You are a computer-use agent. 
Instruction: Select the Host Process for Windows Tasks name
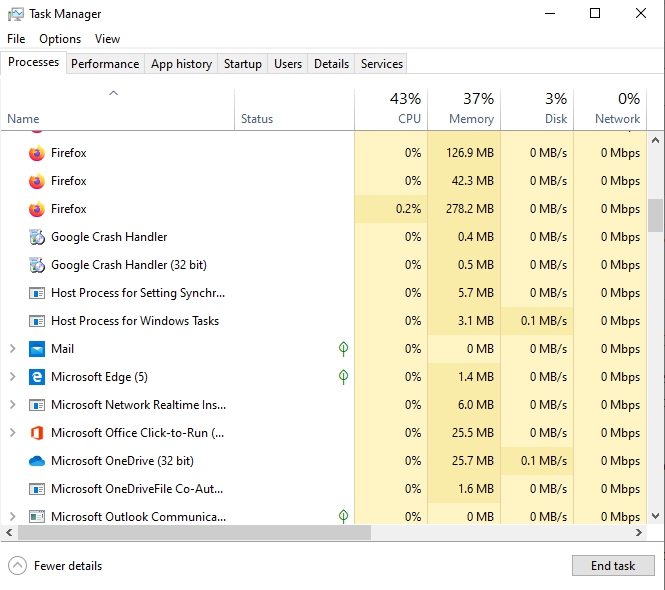point(135,321)
